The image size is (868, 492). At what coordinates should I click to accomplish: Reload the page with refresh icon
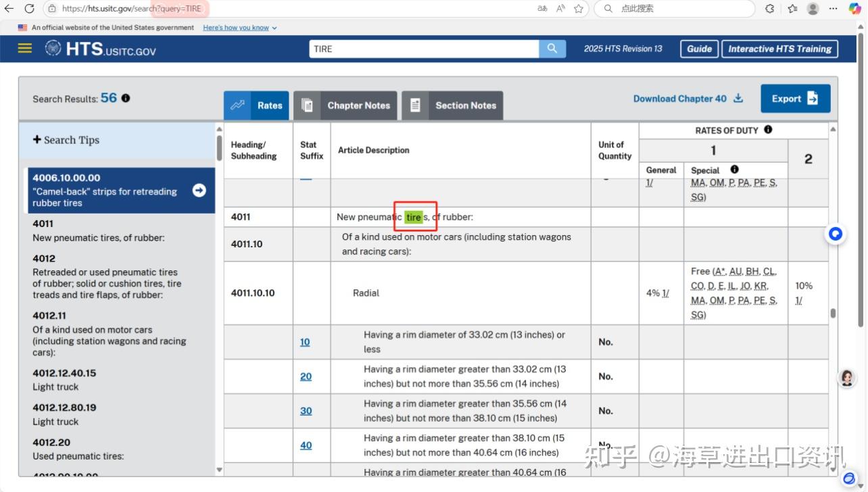[29, 9]
